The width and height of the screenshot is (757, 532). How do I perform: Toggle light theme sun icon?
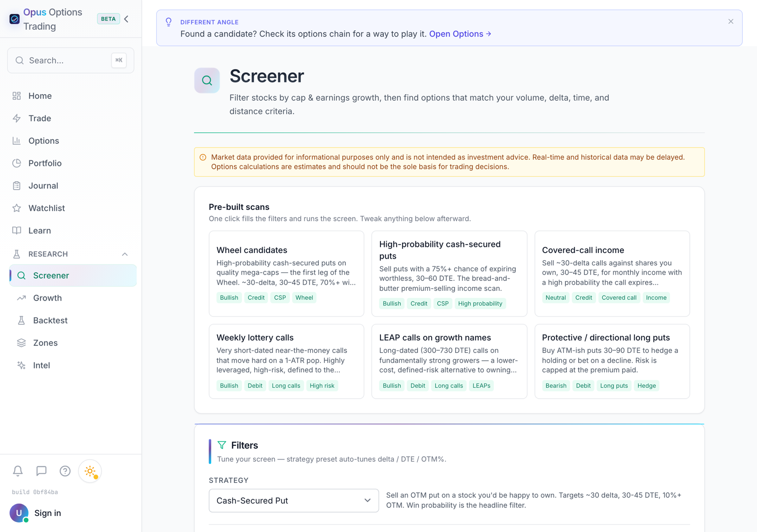(x=90, y=471)
